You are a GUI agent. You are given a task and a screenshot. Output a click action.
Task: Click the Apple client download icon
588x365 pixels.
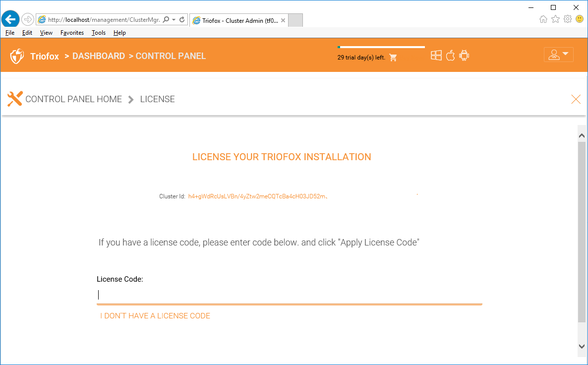(x=450, y=56)
